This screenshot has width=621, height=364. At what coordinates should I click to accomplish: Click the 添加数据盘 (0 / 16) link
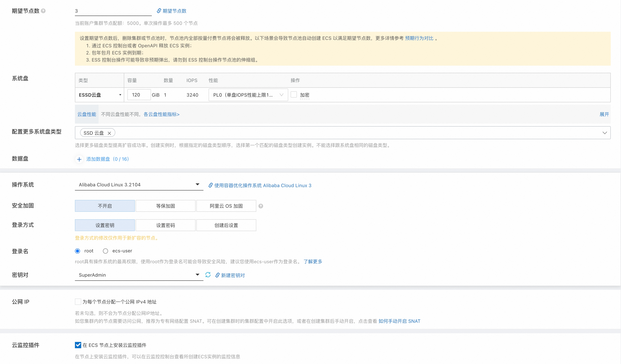108,159
